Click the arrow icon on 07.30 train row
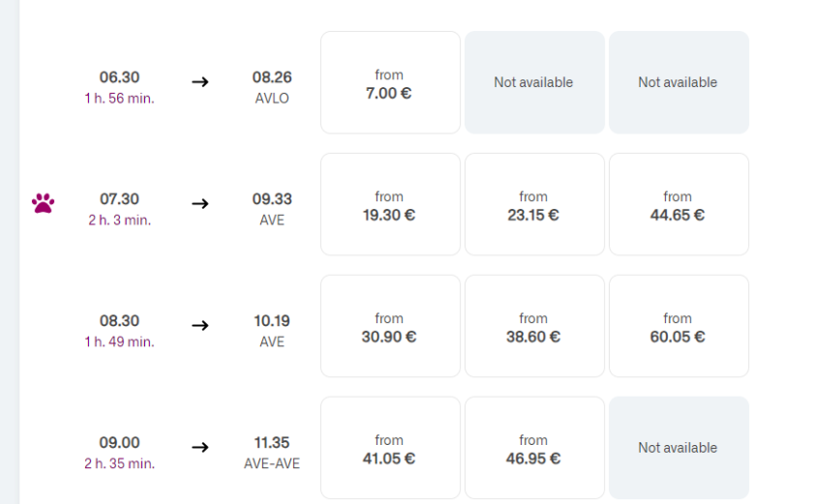Viewport: 813px width, 504px height. pos(200,203)
